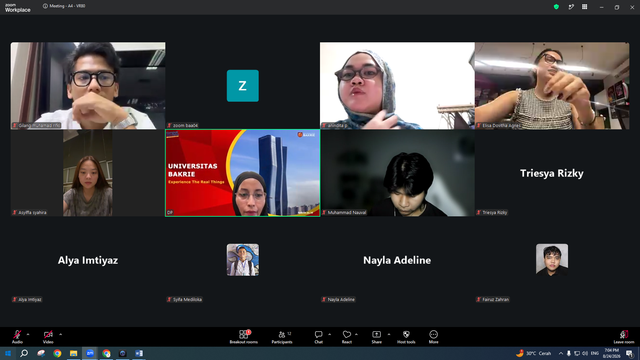Open first Google Chrome taskbar icon
This screenshot has height=360, width=640.
pos(57,353)
